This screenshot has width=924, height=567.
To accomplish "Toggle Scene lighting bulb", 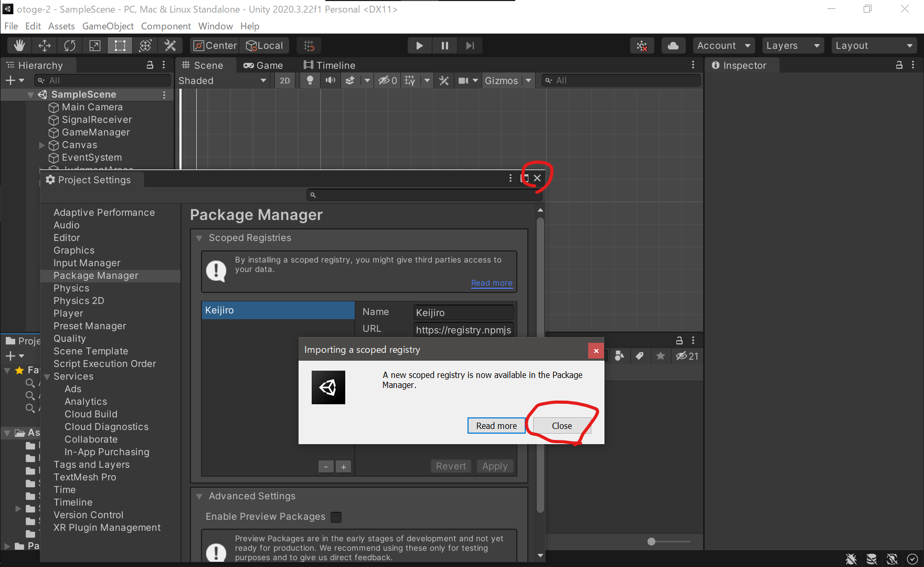I will click(310, 80).
